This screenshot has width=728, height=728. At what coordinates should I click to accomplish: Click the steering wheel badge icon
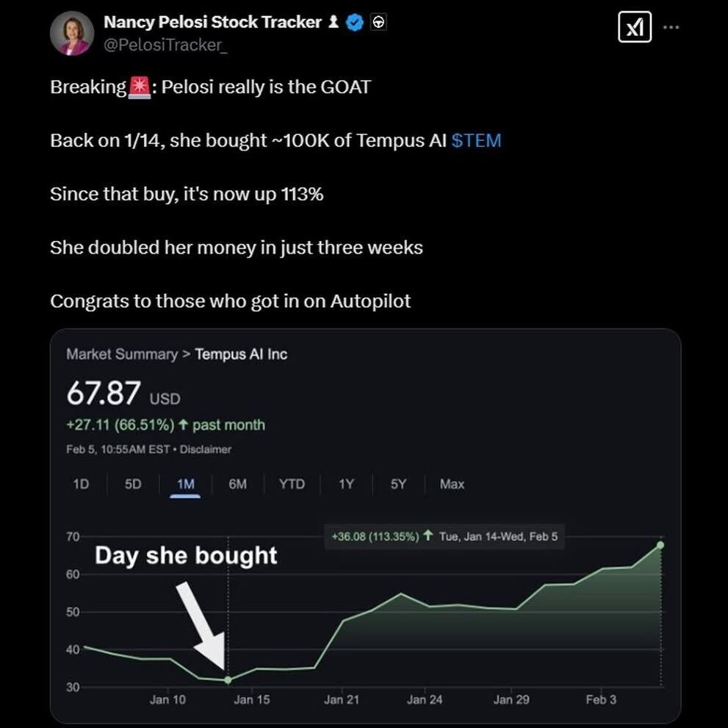click(x=379, y=23)
